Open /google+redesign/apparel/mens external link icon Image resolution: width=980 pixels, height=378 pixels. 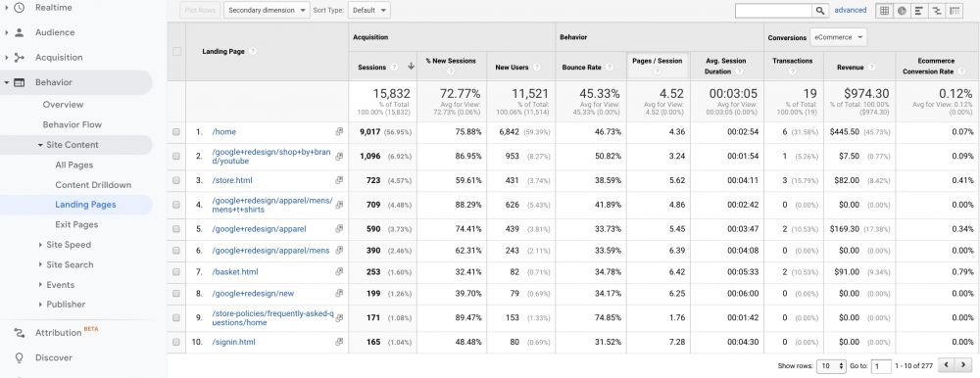pyautogui.click(x=339, y=250)
